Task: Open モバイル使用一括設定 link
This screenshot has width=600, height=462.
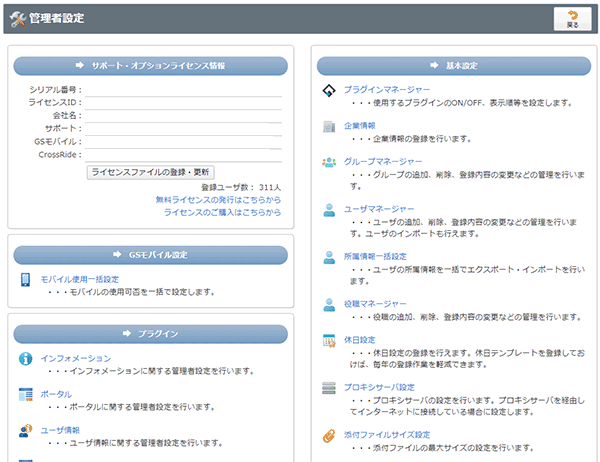Action: click(80, 279)
